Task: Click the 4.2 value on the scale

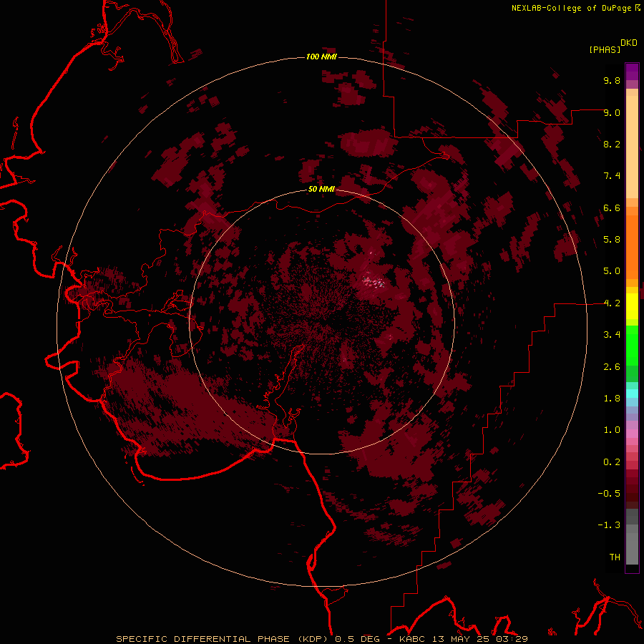Action: point(612,303)
